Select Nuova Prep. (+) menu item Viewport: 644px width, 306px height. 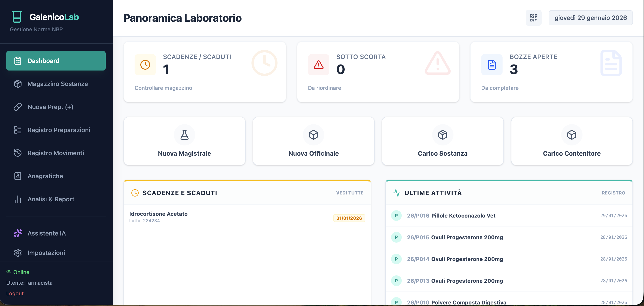click(x=50, y=107)
